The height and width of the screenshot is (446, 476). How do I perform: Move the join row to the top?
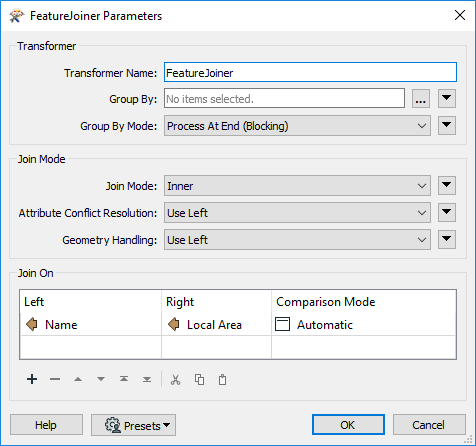point(124,379)
